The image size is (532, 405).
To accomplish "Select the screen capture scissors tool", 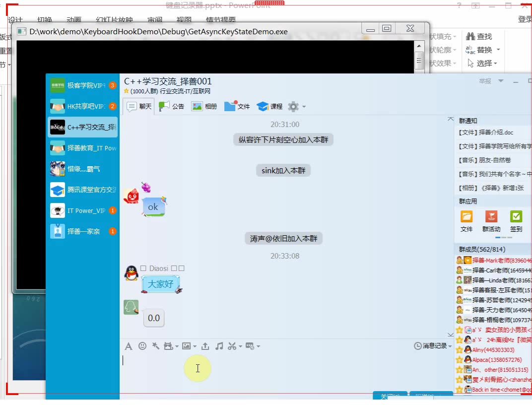I will [232, 346].
